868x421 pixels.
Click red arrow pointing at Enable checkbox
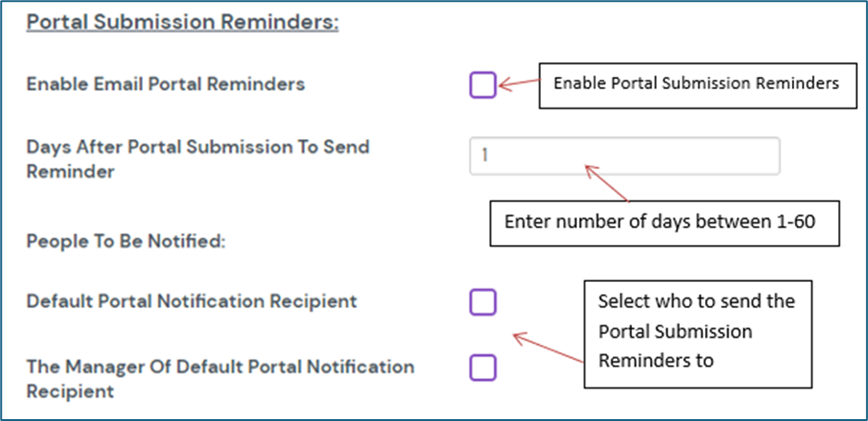click(x=519, y=84)
